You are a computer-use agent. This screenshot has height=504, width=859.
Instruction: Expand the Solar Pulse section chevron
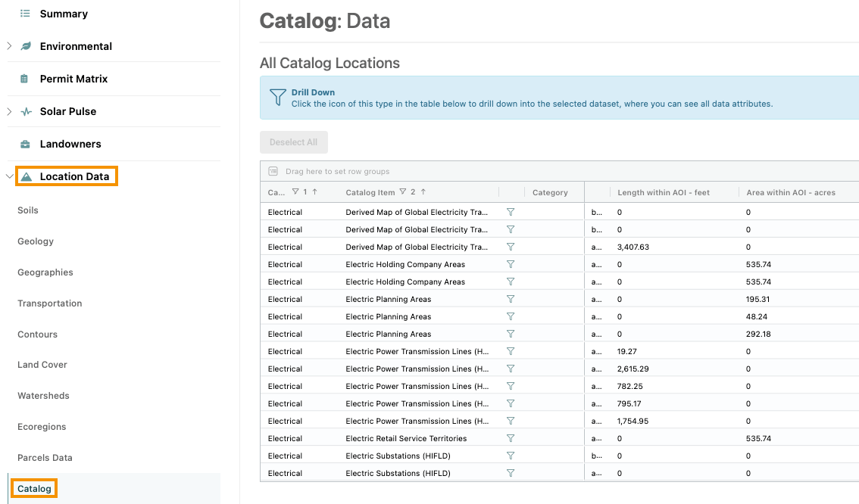tap(9, 112)
